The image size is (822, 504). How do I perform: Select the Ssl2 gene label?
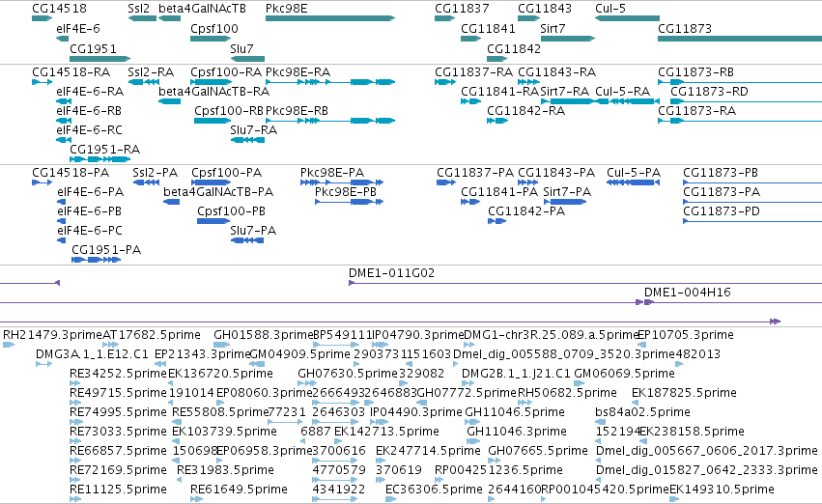139,9
